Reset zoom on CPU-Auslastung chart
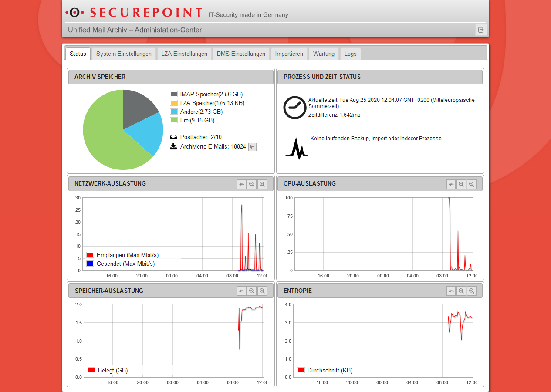 tap(451, 184)
